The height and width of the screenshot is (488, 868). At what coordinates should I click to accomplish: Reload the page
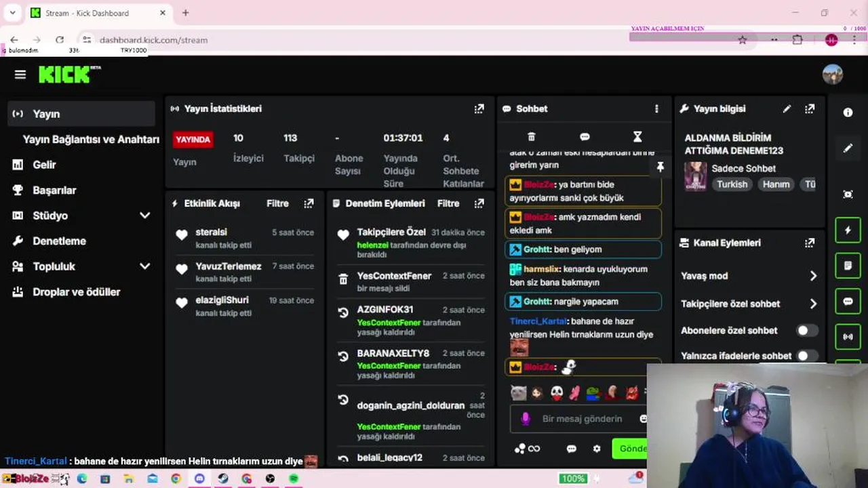(60, 40)
